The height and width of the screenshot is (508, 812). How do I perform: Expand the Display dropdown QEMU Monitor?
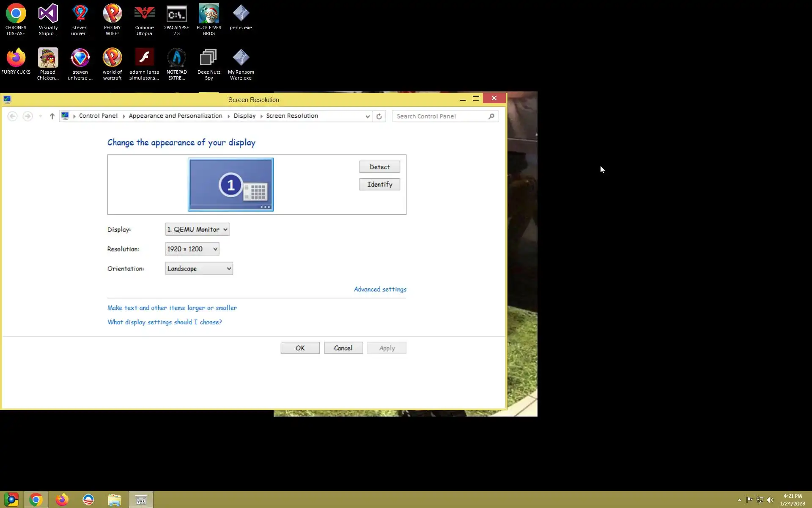197,229
